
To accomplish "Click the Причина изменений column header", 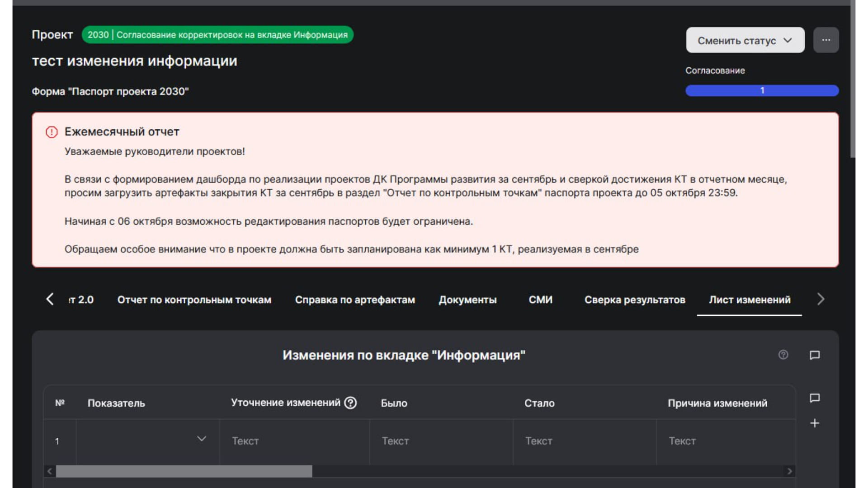I will [717, 403].
